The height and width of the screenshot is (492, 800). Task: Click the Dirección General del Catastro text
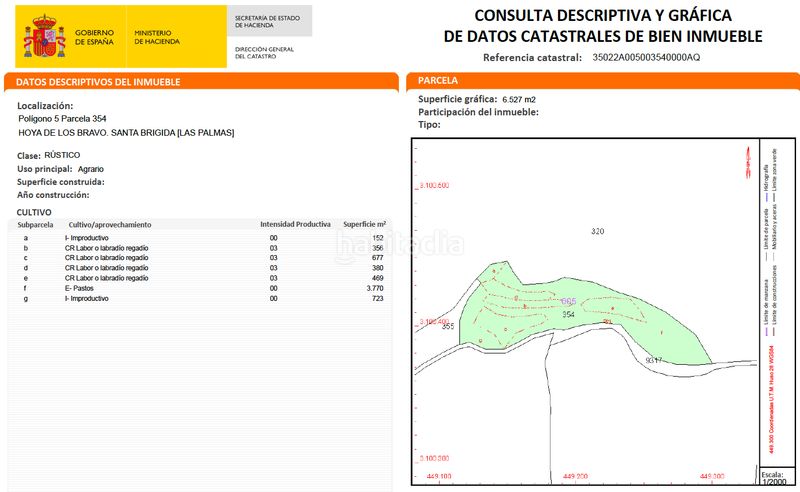(x=265, y=52)
